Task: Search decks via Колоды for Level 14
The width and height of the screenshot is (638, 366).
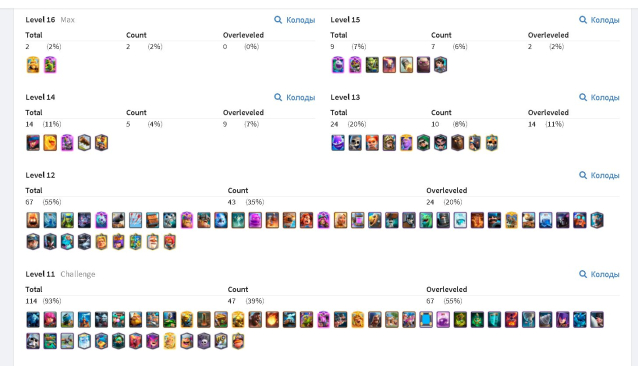Action: point(295,97)
